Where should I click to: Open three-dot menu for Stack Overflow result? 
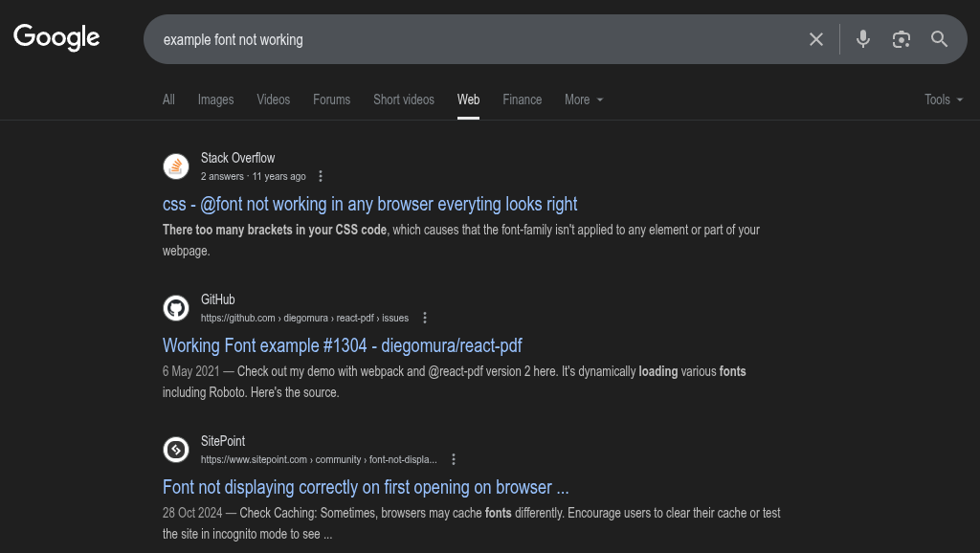[321, 176]
